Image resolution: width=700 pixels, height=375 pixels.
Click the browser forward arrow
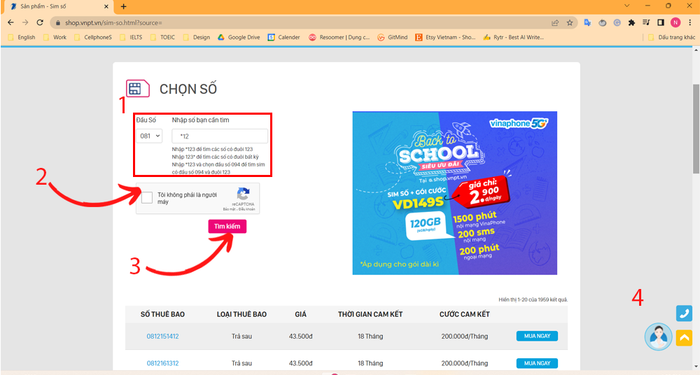point(25,22)
